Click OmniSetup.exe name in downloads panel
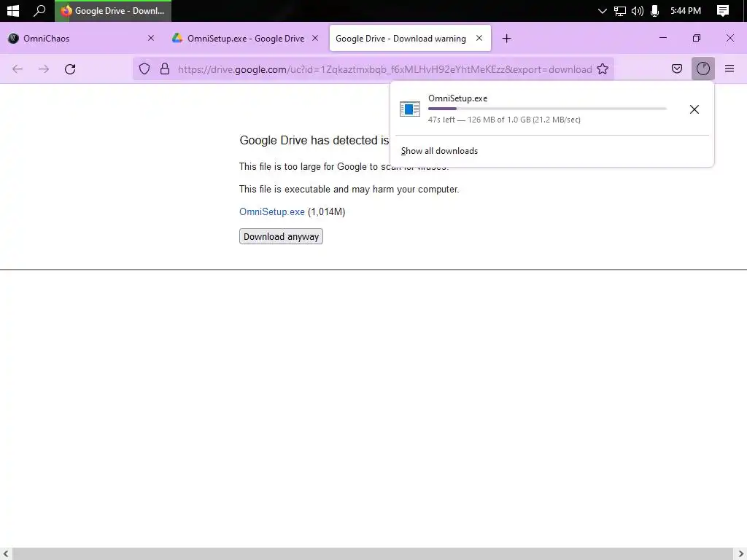 click(x=458, y=98)
